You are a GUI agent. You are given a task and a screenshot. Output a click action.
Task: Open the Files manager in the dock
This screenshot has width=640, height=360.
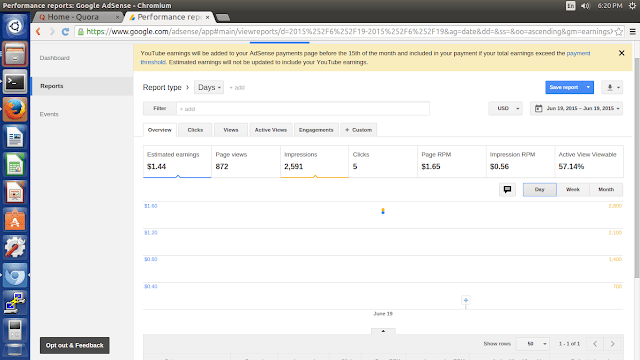tap(15, 54)
